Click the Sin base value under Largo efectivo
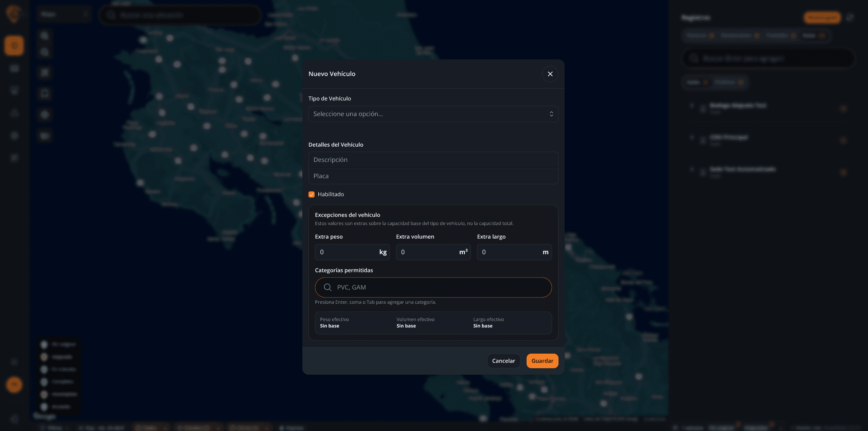The width and height of the screenshot is (868, 431). pos(483,326)
